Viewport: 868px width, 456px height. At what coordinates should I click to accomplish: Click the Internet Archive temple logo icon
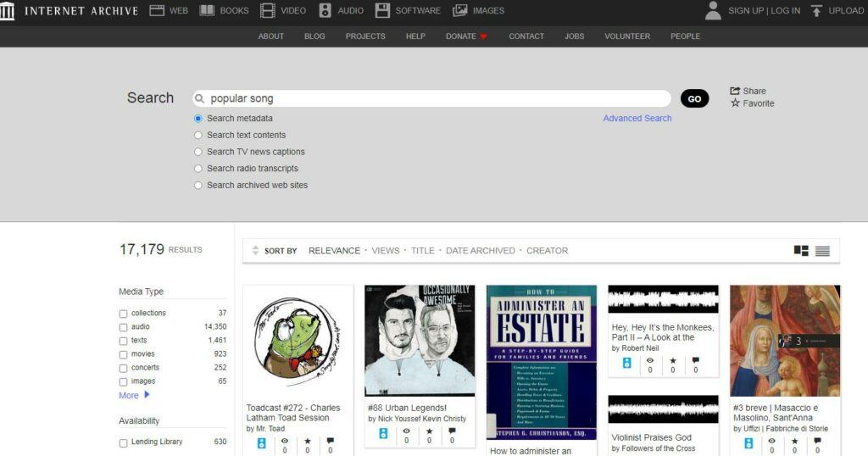coord(7,10)
